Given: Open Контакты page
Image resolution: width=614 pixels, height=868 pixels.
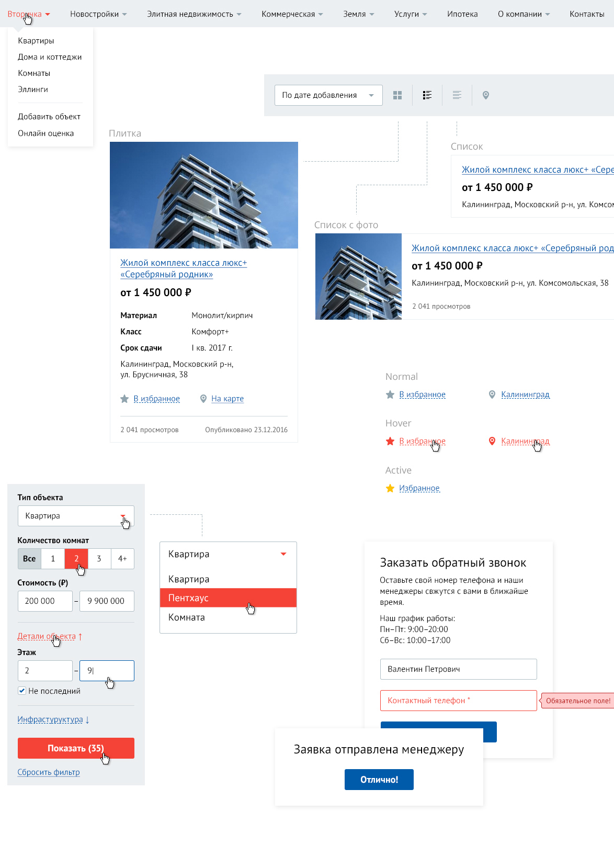Looking at the screenshot, I should point(587,14).
